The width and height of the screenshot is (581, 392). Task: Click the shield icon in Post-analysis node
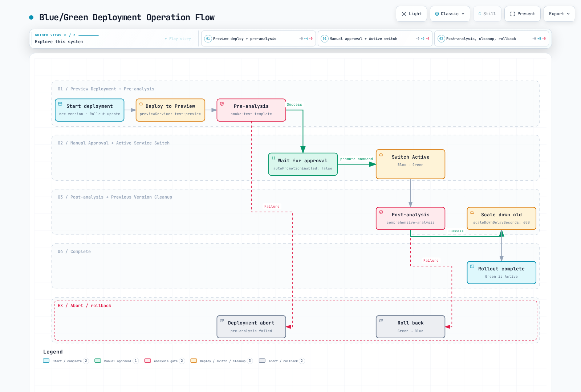pyautogui.click(x=381, y=212)
